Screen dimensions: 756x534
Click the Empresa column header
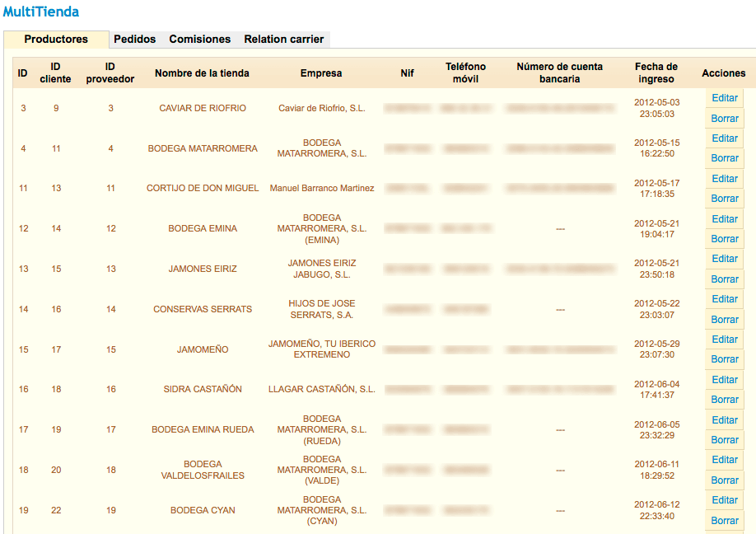(x=321, y=73)
